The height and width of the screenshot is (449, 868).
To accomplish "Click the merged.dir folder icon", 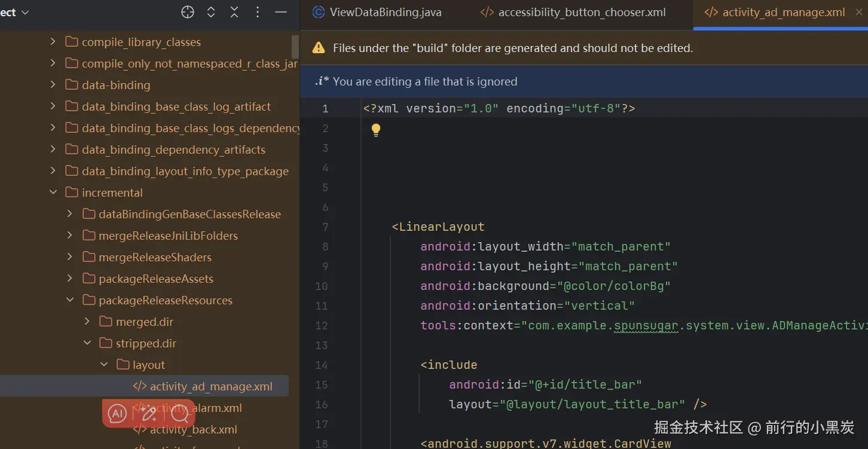I will pyautogui.click(x=106, y=322).
